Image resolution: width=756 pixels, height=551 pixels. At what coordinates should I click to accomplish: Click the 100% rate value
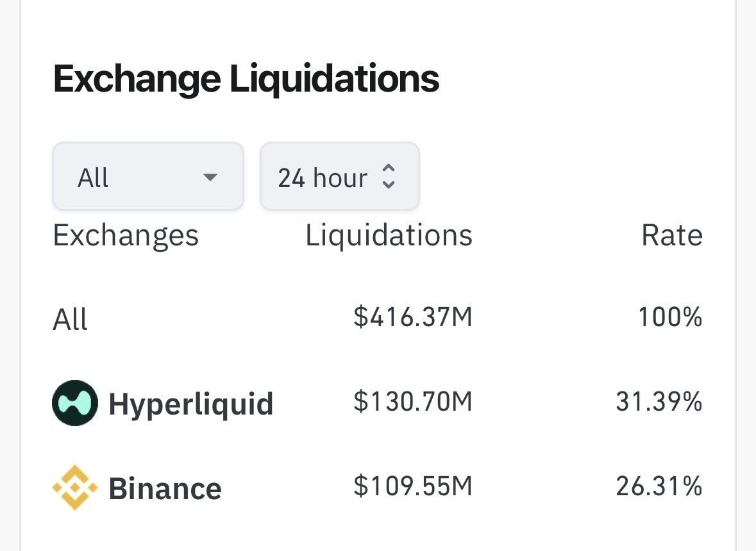(670, 317)
